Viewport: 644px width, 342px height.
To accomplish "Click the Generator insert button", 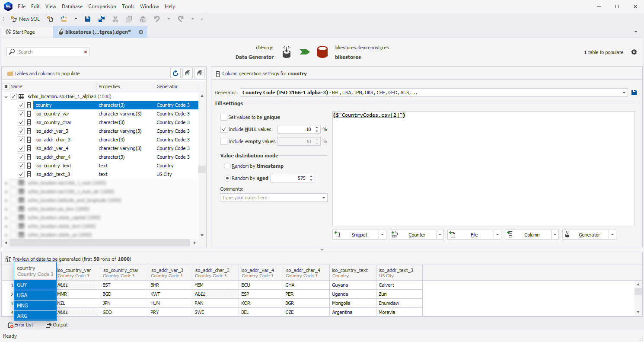I will 586,235.
